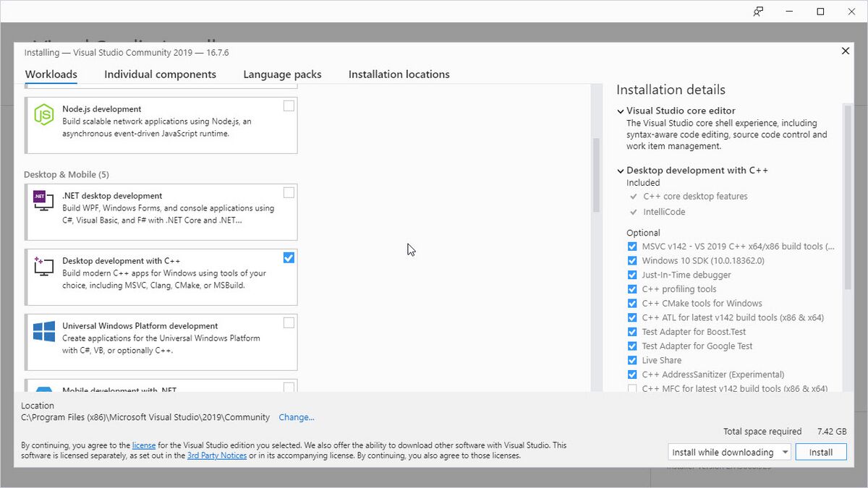The image size is (868, 488).
Task: Click the Desktop development with C++ icon
Action: [44, 267]
